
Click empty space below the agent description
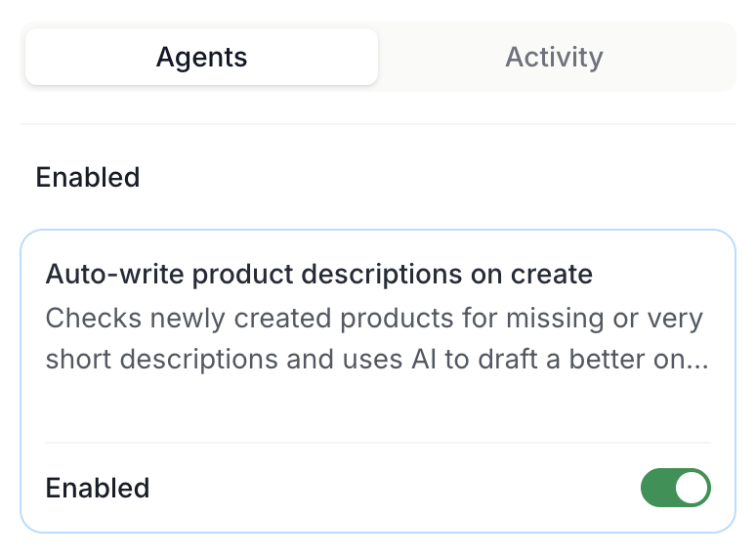pyautogui.click(x=378, y=408)
